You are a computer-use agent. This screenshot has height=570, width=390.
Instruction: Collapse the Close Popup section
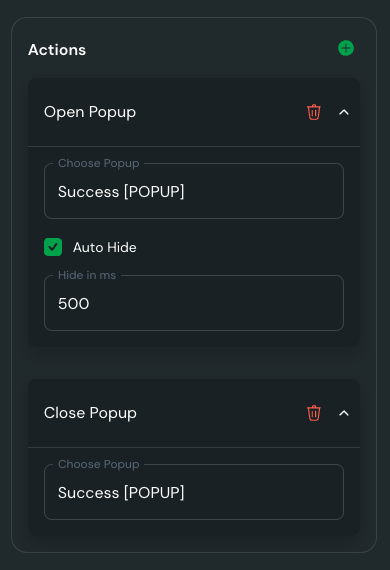click(x=344, y=413)
